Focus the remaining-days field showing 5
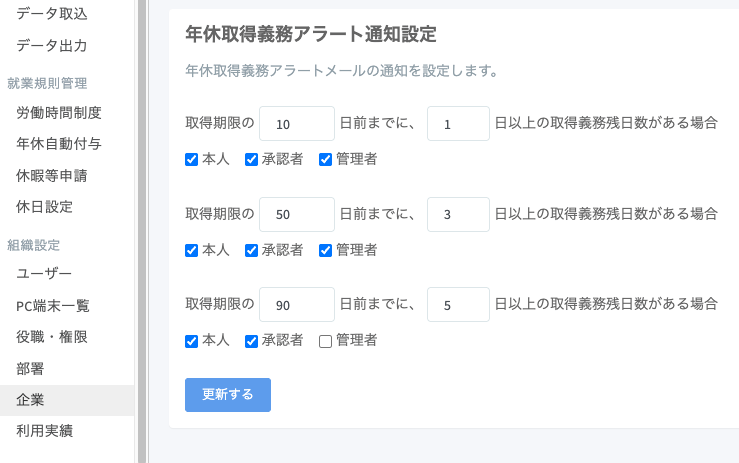Image resolution: width=739 pixels, height=463 pixels. coord(458,306)
